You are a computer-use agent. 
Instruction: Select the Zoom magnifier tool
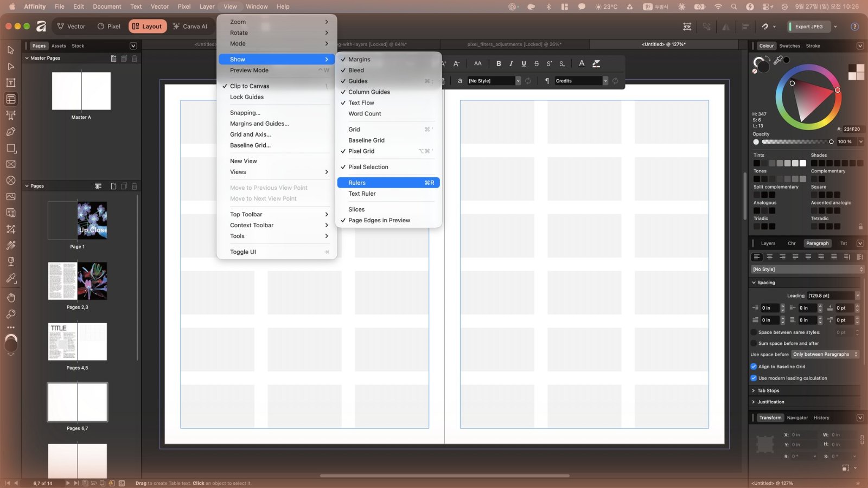11,314
